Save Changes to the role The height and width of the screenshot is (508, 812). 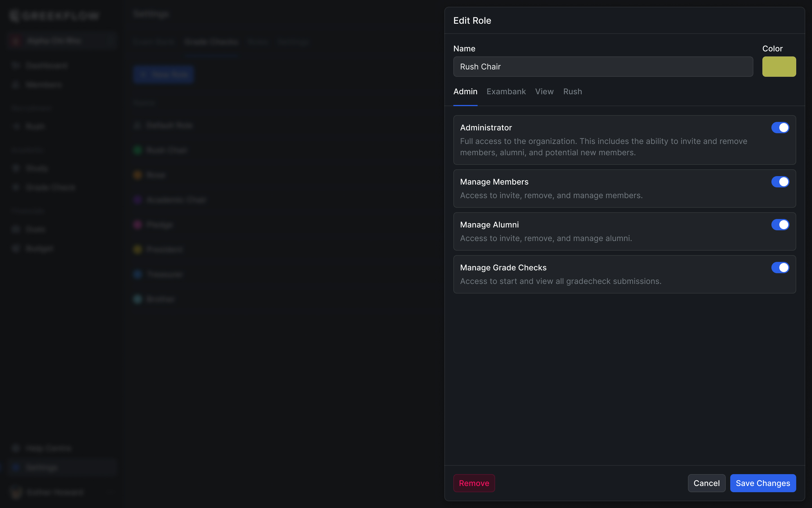763,483
